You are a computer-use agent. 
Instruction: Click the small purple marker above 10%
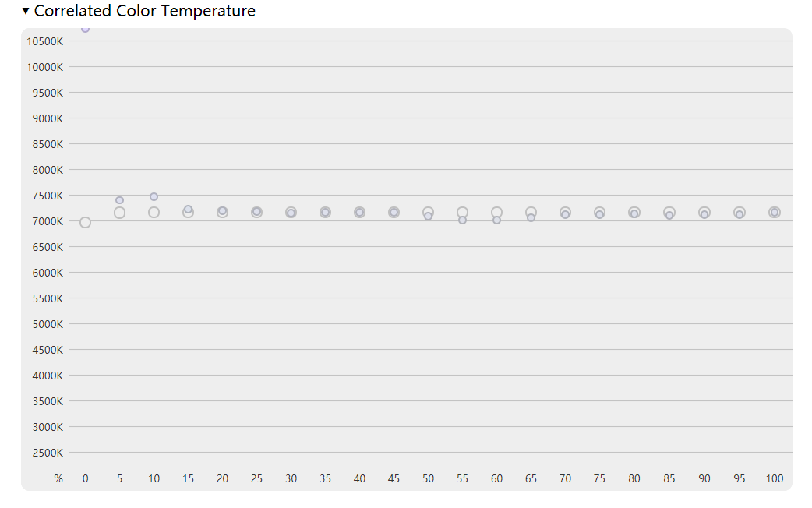[154, 197]
